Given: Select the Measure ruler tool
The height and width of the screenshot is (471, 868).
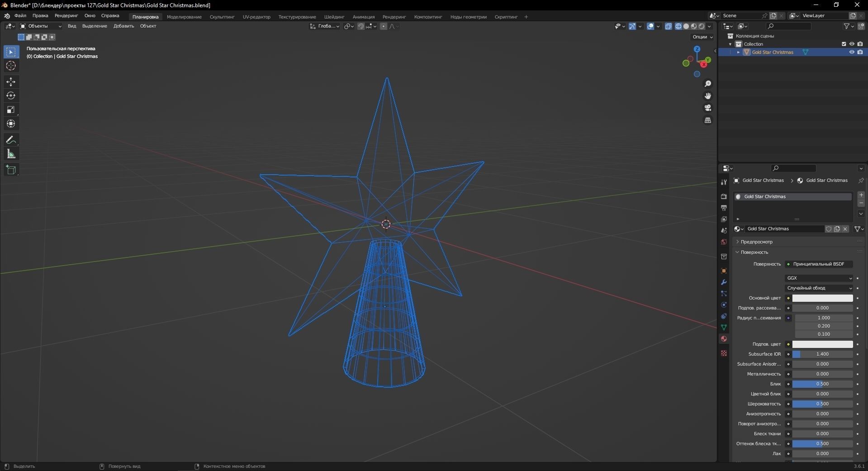Looking at the screenshot, I should coord(11,154).
